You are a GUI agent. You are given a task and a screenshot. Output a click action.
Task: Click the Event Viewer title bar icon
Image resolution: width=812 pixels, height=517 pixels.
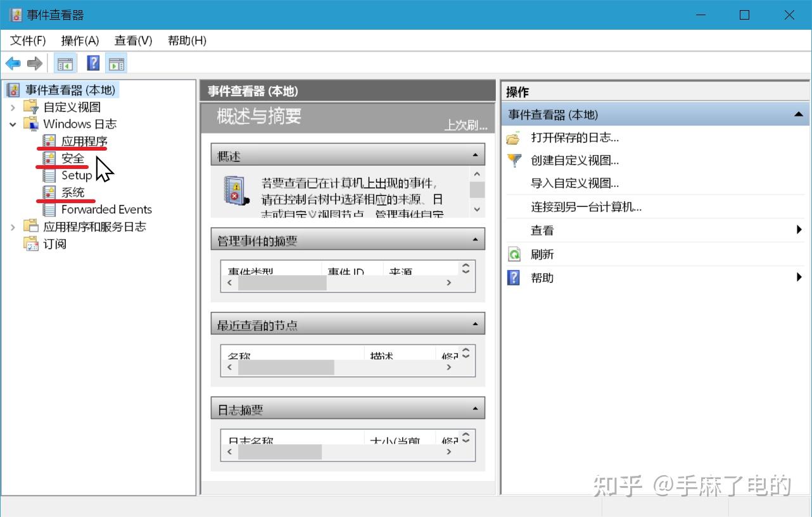tap(15, 15)
